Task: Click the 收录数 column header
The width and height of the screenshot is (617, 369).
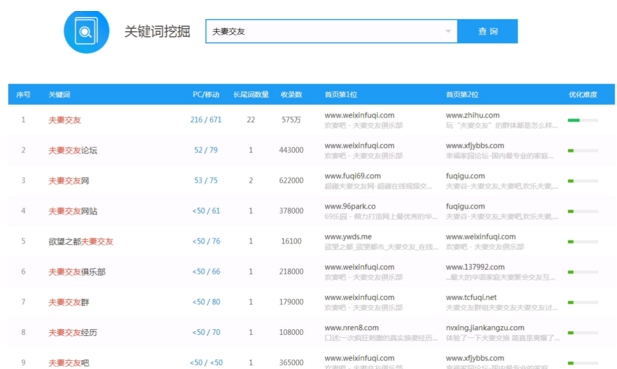Action: (291, 94)
